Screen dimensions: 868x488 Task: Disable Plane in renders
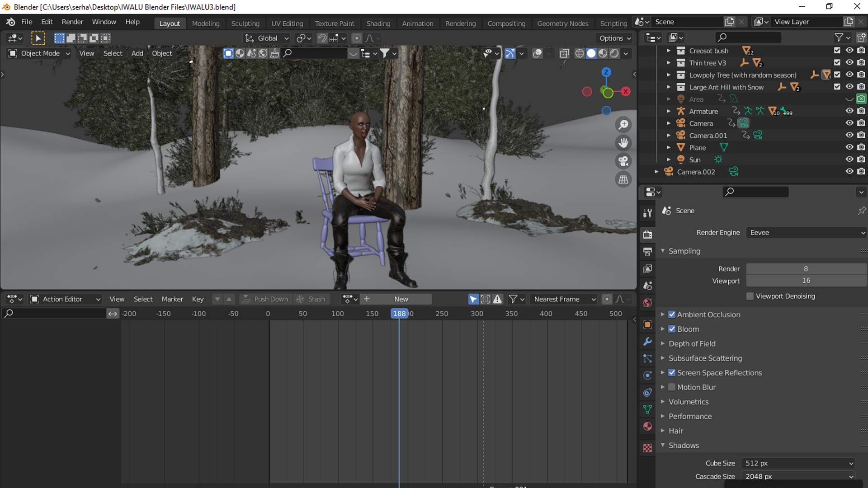pos(861,147)
